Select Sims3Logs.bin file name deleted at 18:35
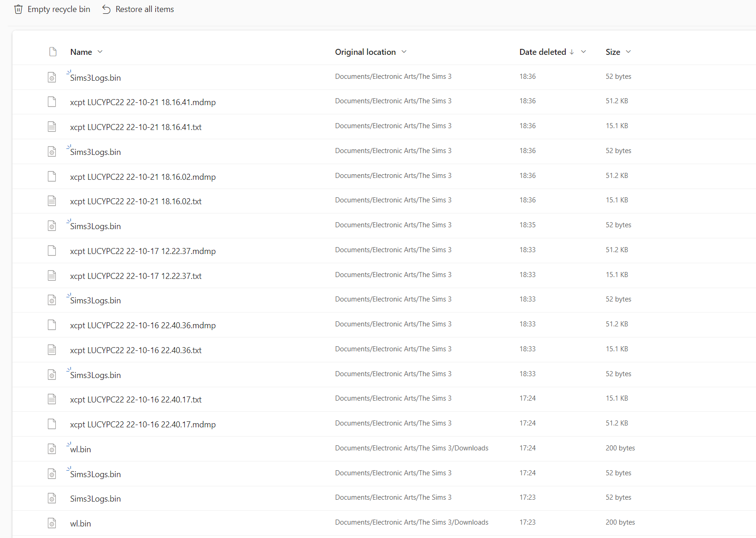Screen dimensions: 756x538 95,226
